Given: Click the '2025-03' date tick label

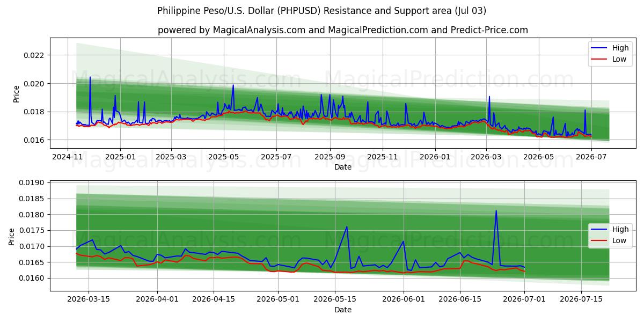Looking at the screenshot, I should pyautogui.click(x=171, y=156).
